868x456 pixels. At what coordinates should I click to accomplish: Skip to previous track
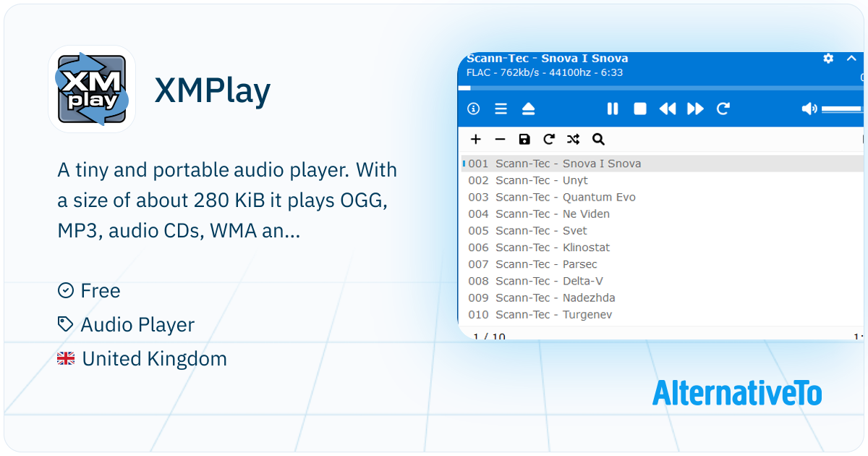668,109
